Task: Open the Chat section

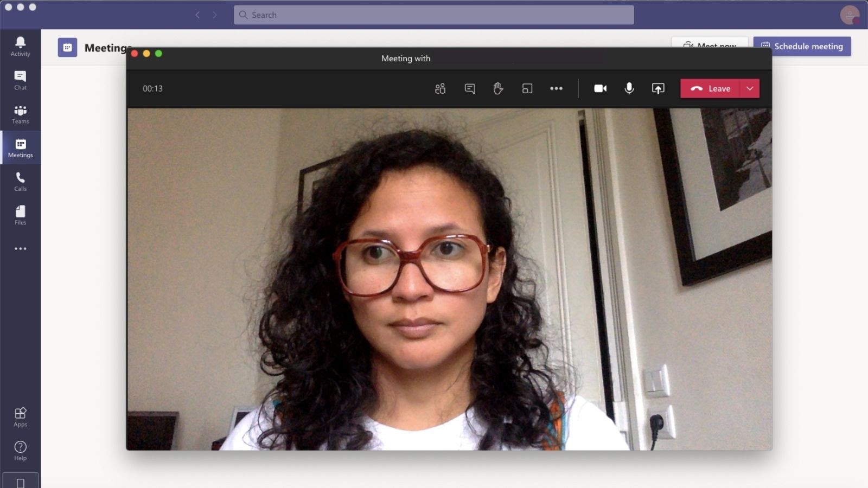Action: point(20,80)
